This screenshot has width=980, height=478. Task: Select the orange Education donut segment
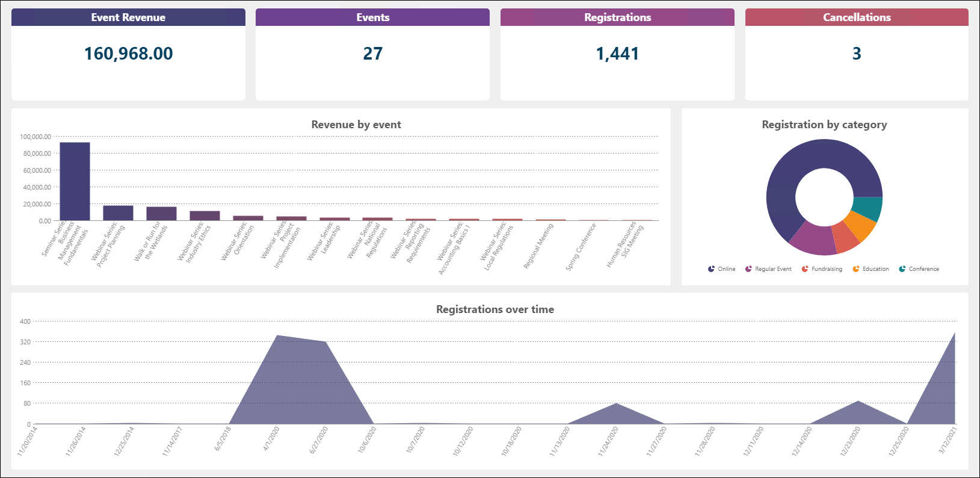tap(860, 226)
